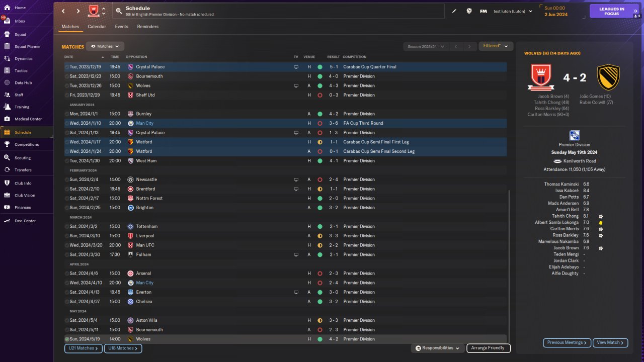Switch to the Events tab
This screenshot has height=362, width=644.
pos(121,27)
